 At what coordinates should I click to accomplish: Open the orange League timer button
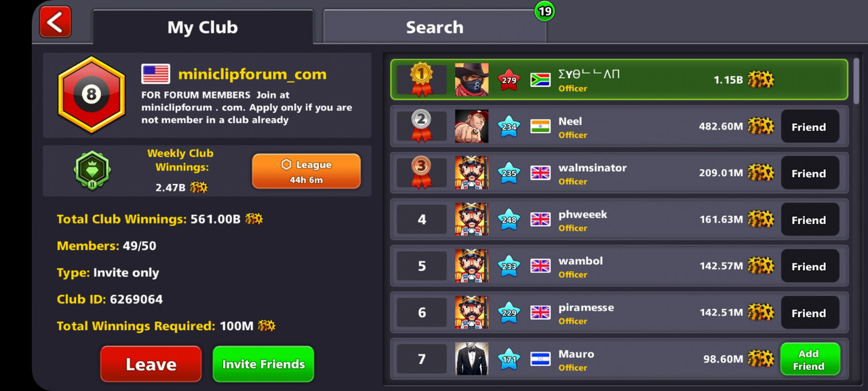[307, 171]
